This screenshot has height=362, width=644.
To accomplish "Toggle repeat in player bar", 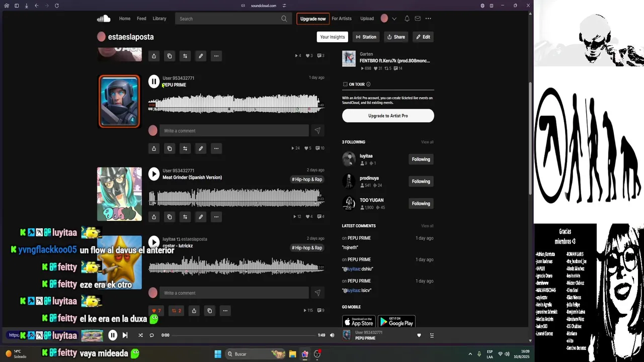I will (x=151, y=335).
